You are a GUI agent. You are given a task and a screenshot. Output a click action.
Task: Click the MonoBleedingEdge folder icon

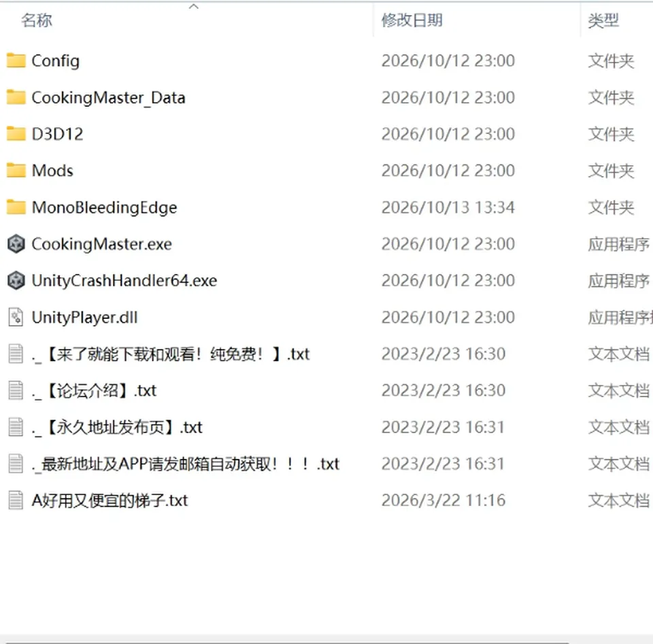tap(16, 207)
